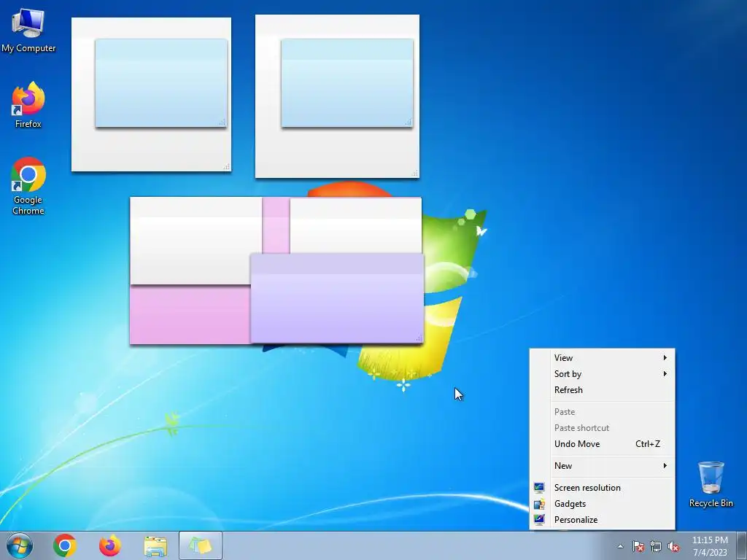Click the pink sticky note area
747x560 pixels.
(x=190, y=314)
